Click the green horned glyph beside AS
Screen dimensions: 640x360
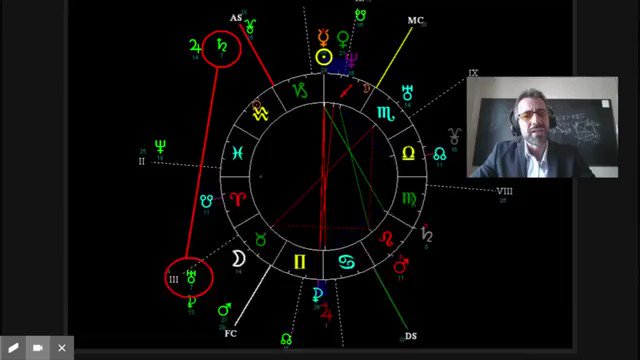coord(250,27)
